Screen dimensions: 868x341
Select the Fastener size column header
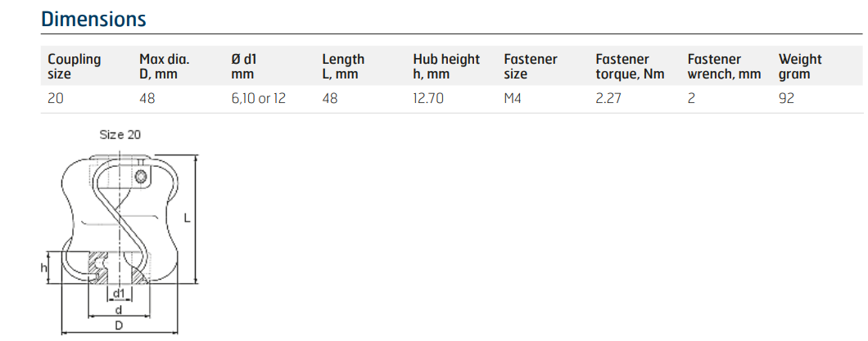pyautogui.click(x=531, y=66)
